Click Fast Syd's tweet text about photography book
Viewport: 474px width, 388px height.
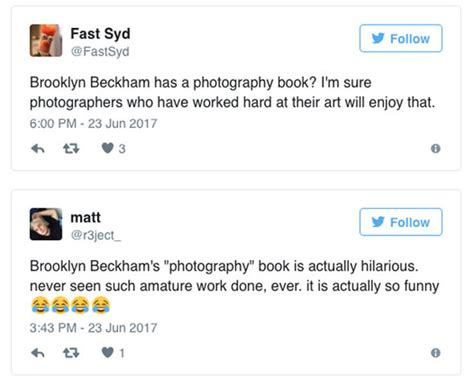(x=233, y=93)
